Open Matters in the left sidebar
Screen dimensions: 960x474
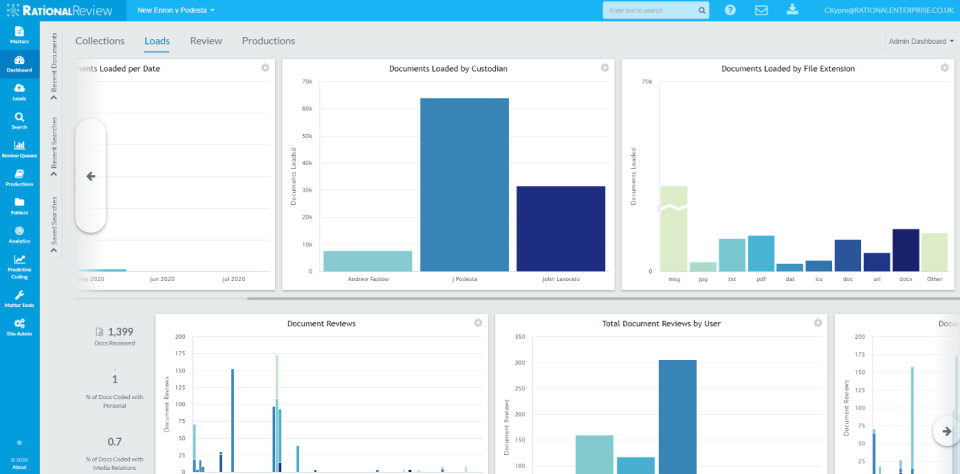19,35
